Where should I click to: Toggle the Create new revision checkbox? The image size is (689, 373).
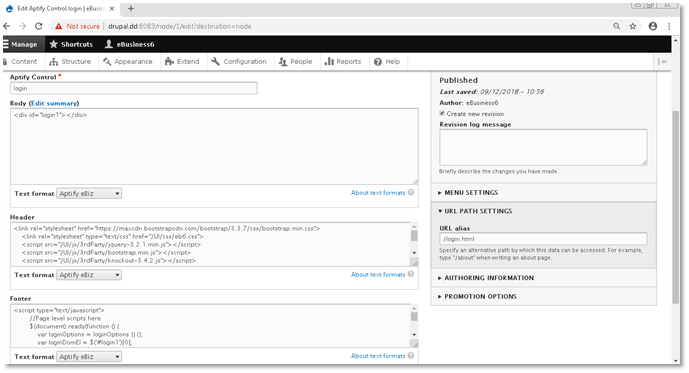442,113
